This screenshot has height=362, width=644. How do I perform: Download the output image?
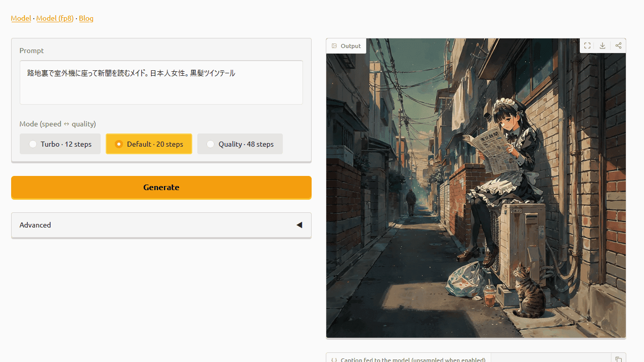point(603,46)
